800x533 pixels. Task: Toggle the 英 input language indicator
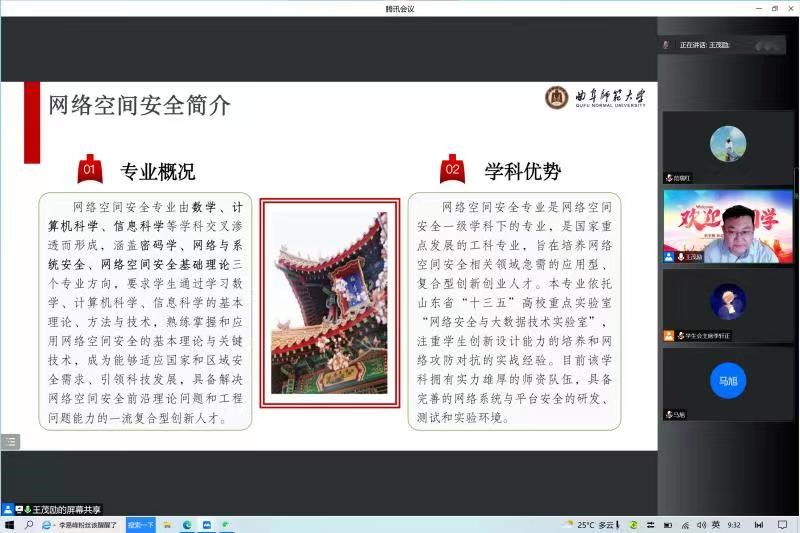click(714, 525)
